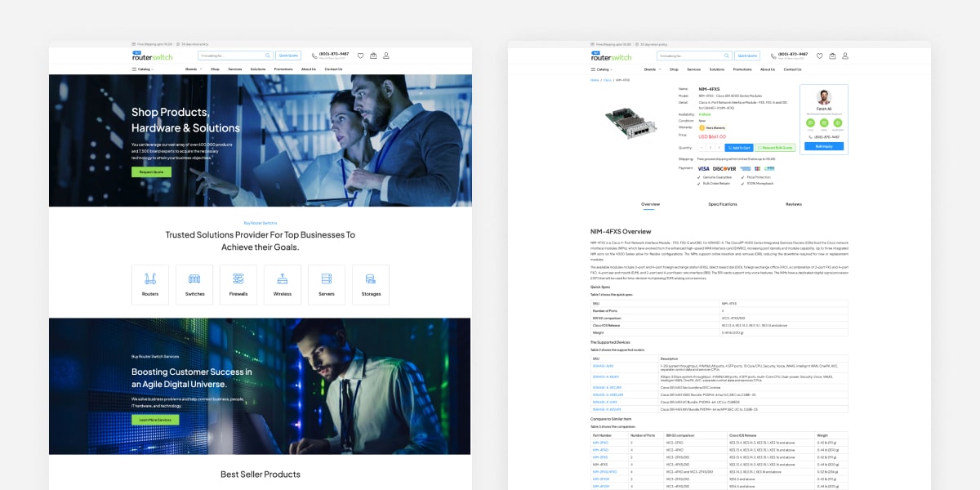Screen dimensions: 980x490
Task: Click the routerswitch logo on the product page
Action: click(612, 56)
